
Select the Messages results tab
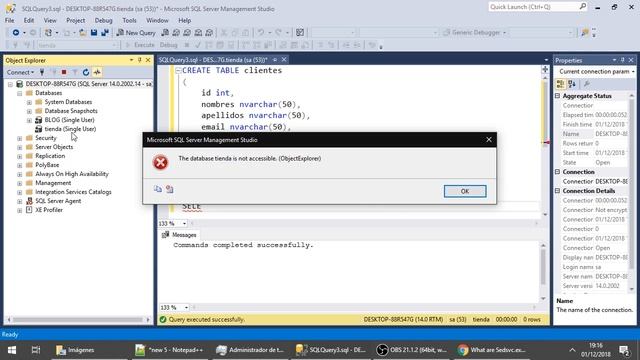click(x=179, y=235)
